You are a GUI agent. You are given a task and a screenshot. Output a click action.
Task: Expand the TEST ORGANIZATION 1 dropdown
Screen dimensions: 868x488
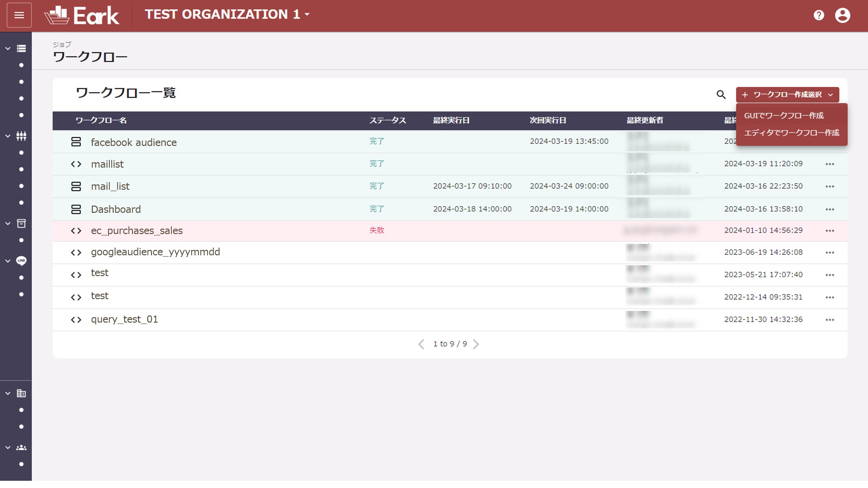coord(227,14)
